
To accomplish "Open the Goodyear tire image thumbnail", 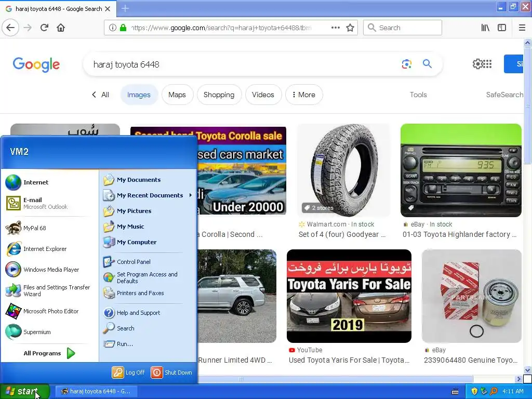I will pyautogui.click(x=343, y=170).
